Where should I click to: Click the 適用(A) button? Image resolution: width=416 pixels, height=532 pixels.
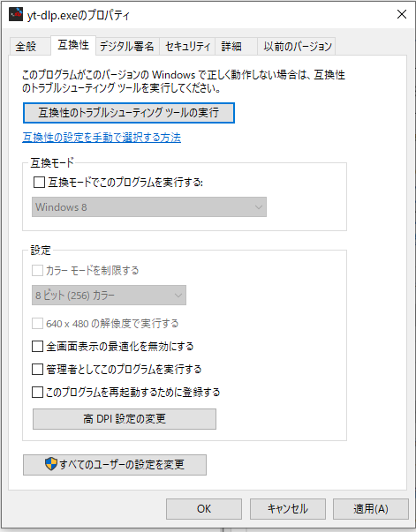point(370,509)
